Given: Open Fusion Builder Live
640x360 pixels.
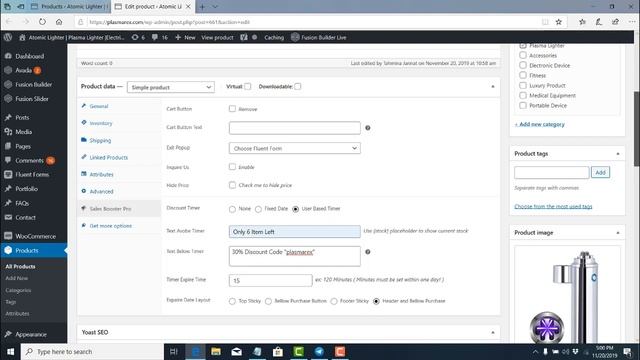Looking at the screenshot, I should (319, 37).
